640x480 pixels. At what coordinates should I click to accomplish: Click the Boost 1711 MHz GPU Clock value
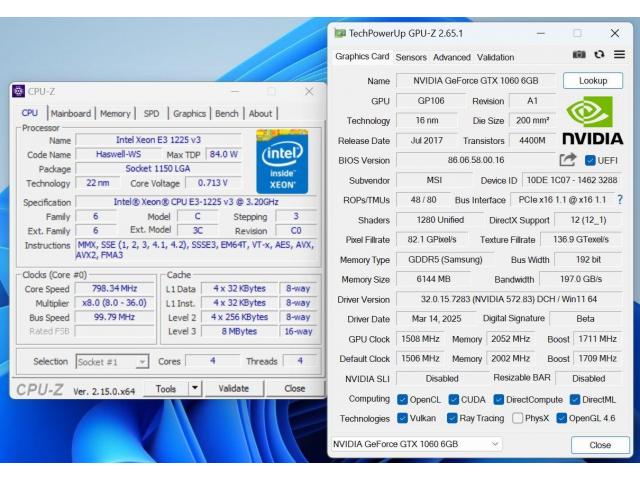598,339
